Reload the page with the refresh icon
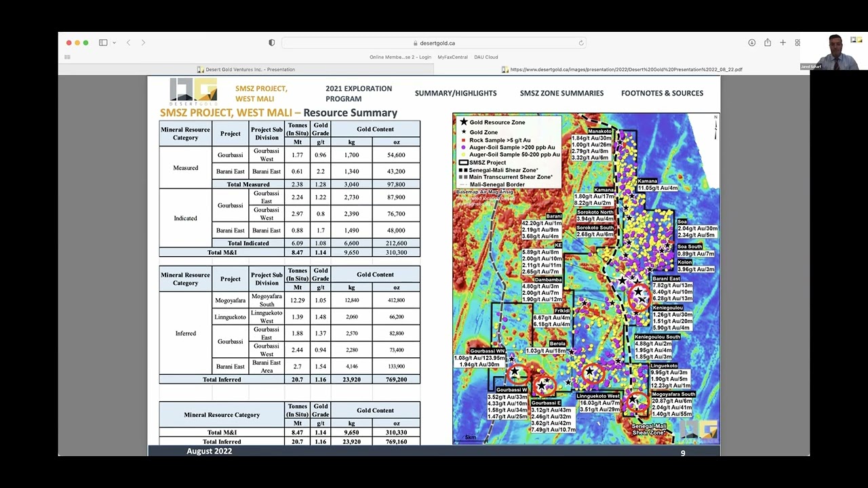The image size is (868, 488). coord(581,43)
